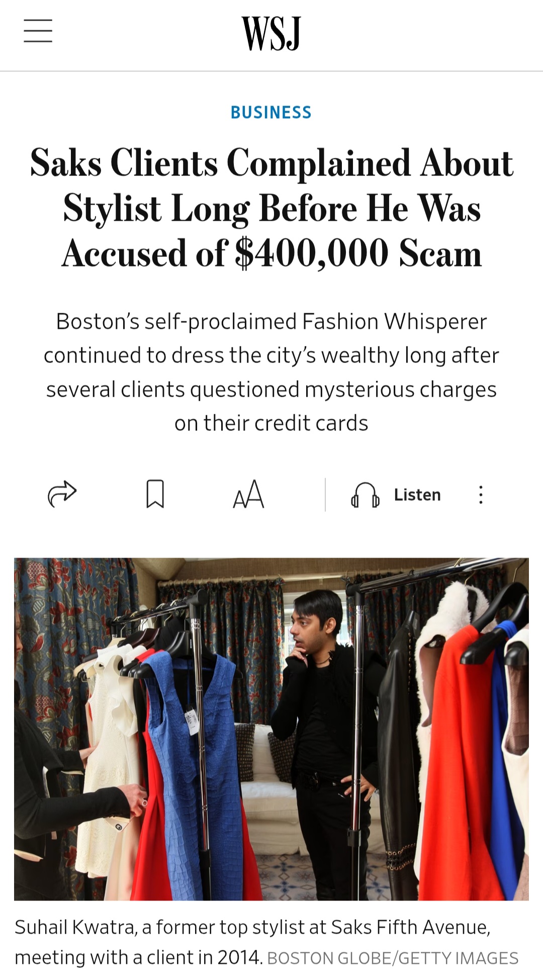This screenshot has width=543, height=980.
Task: Open the stylist photo in full view
Action: point(271,729)
